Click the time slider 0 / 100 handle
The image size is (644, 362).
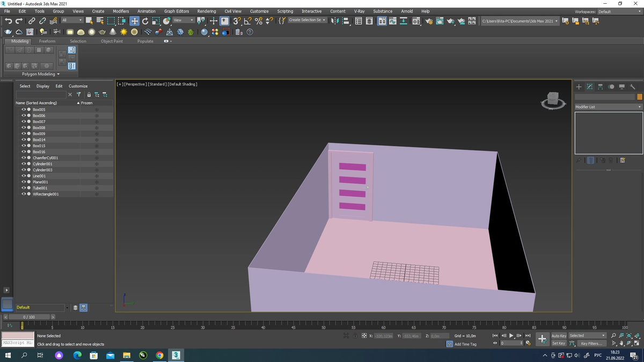coord(29,317)
